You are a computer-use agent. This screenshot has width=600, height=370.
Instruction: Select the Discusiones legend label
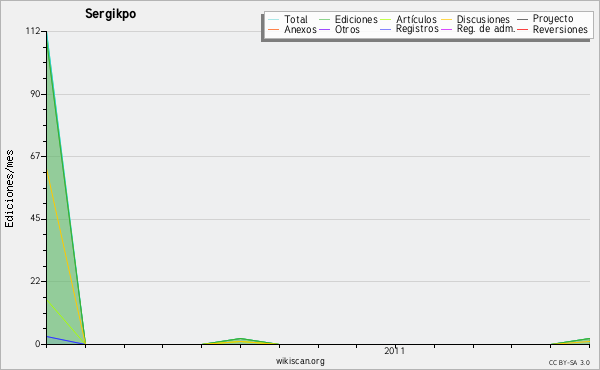[x=483, y=19]
